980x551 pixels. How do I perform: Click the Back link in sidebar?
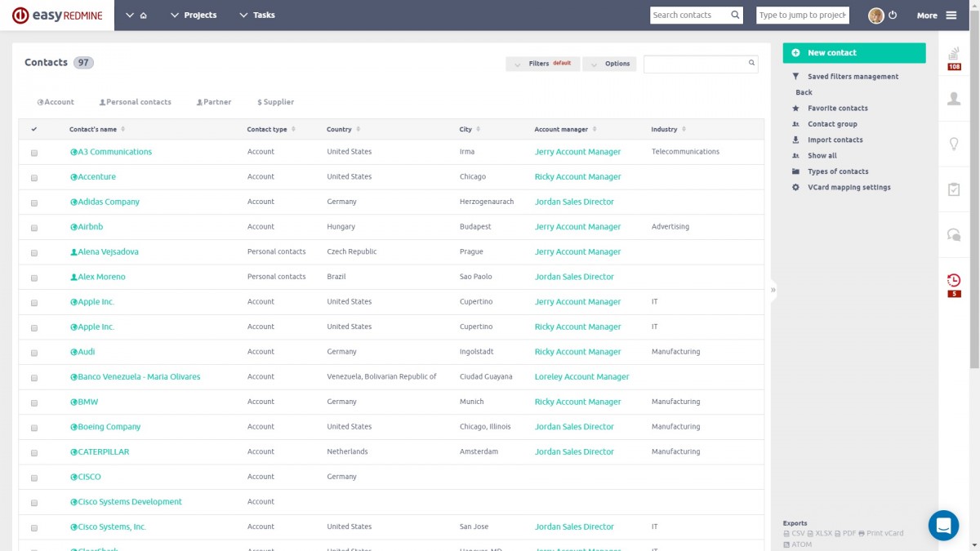pyautogui.click(x=804, y=92)
